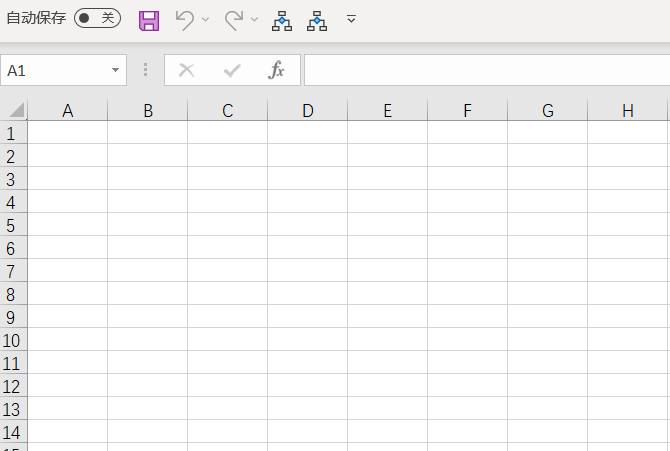Select row 9 header

tap(13, 316)
